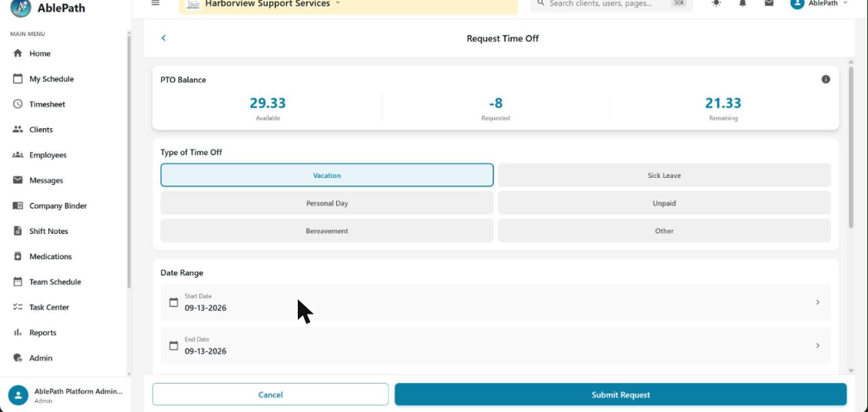Image resolution: width=868 pixels, height=412 pixels.
Task: Select Personal Day time off type
Action: click(x=327, y=203)
